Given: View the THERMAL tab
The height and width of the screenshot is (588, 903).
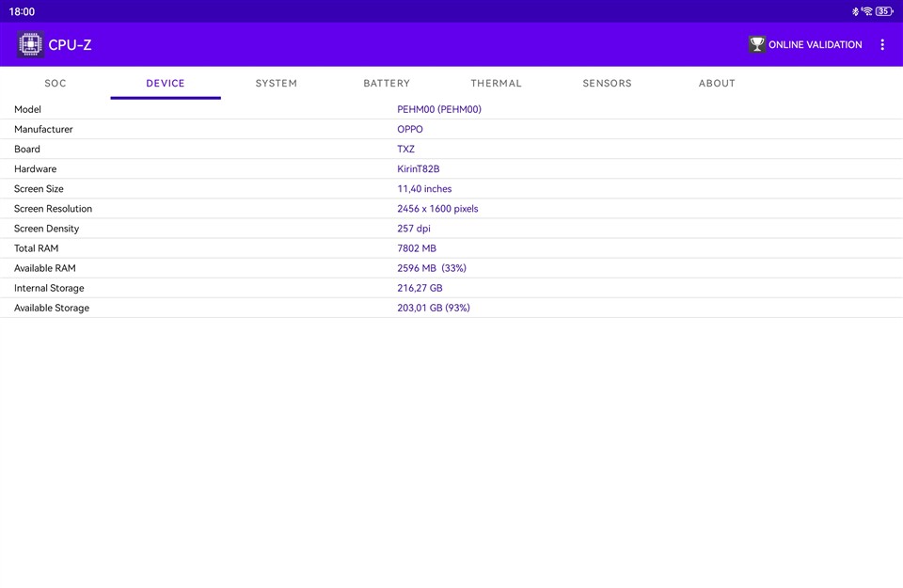Looking at the screenshot, I should coord(496,83).
